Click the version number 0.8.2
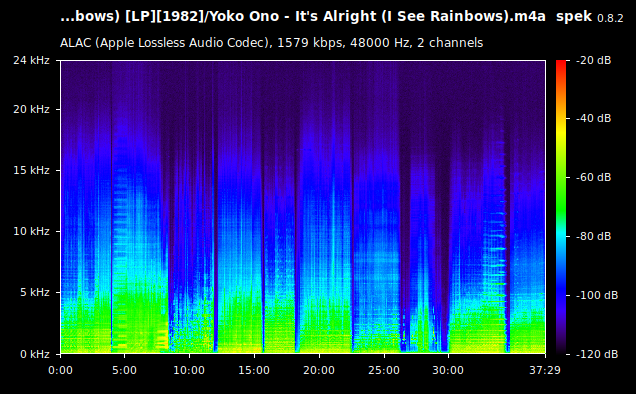Viewport: 636px width, 394px height. [610, 18]
